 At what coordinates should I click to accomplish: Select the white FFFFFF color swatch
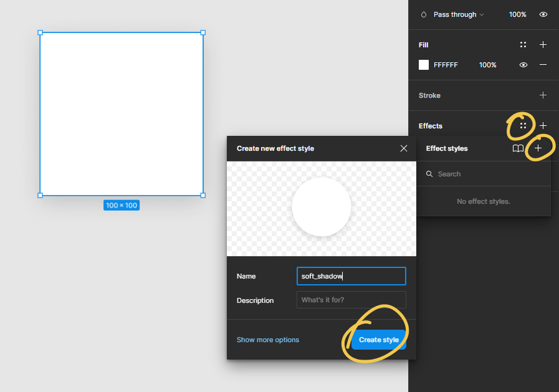click(424, 64)
